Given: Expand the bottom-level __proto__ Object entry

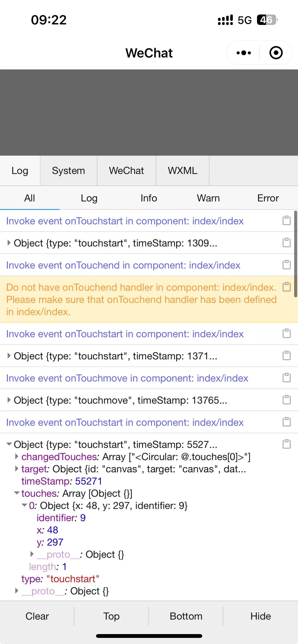Looking at the screenshot, I should [17, 591].
